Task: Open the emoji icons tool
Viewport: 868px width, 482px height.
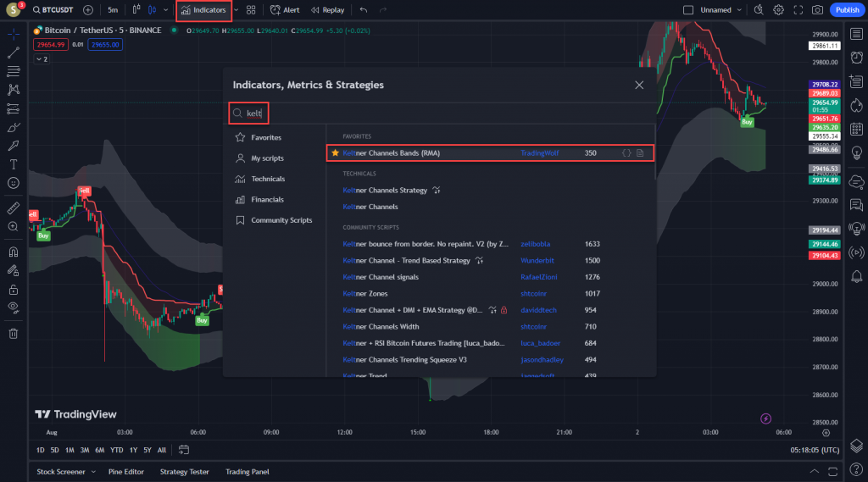Action: tap(14, 183)
